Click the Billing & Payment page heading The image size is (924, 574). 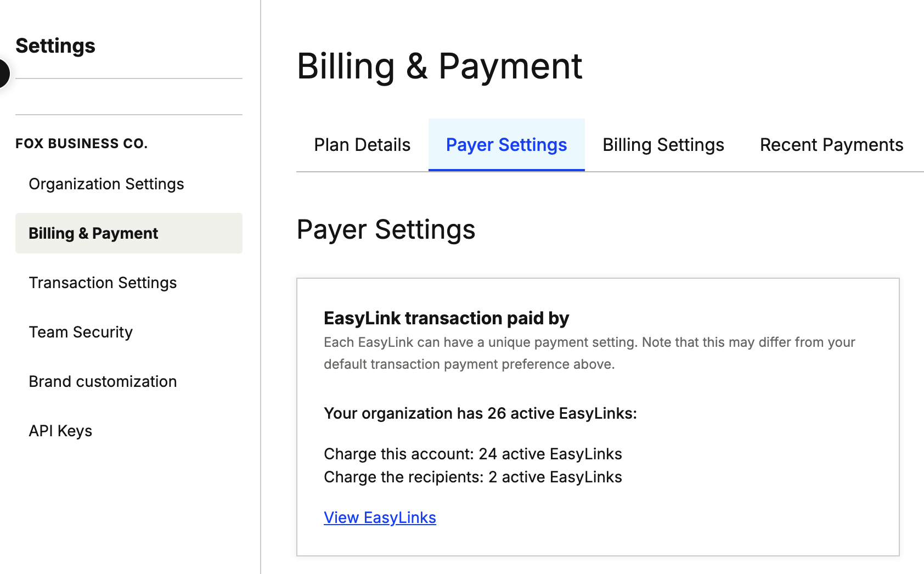tap(439, 66)
